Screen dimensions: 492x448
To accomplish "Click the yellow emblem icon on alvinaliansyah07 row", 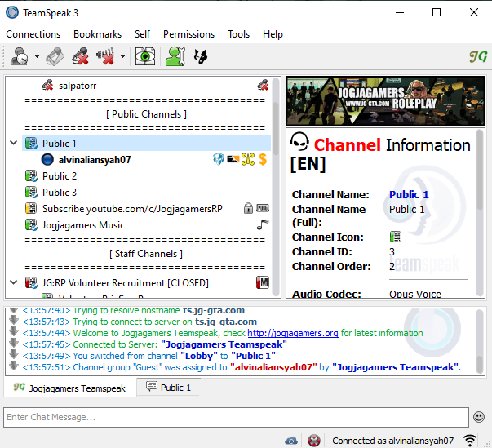I will coord(248,159).
